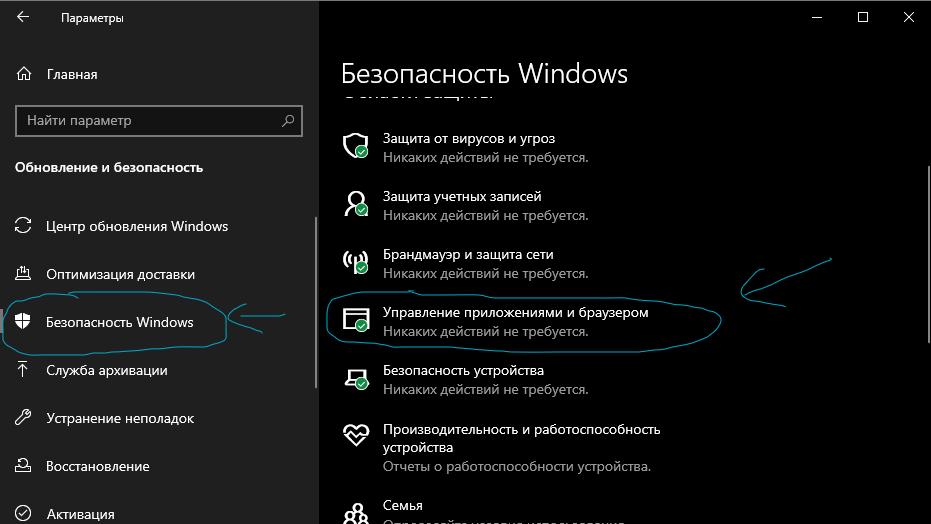Click the firewall antenna icon

[356, 262]
